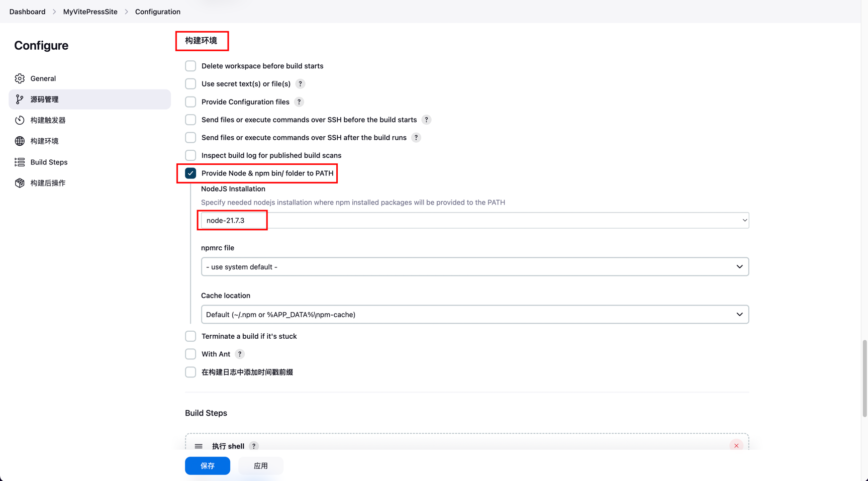Click the 源码管理 branch icon

click(20, 100)
